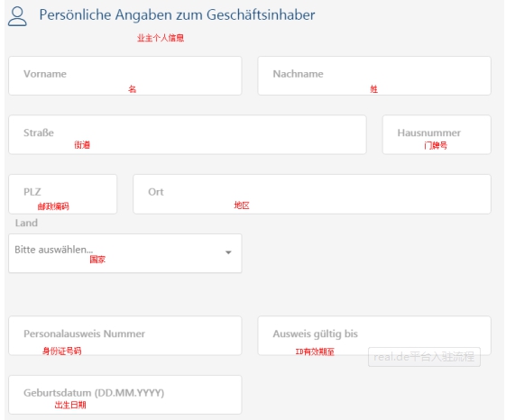Open the Land 'Bitte auswählen...' dropdown
The image size is (506, 420).
(125, 253)
